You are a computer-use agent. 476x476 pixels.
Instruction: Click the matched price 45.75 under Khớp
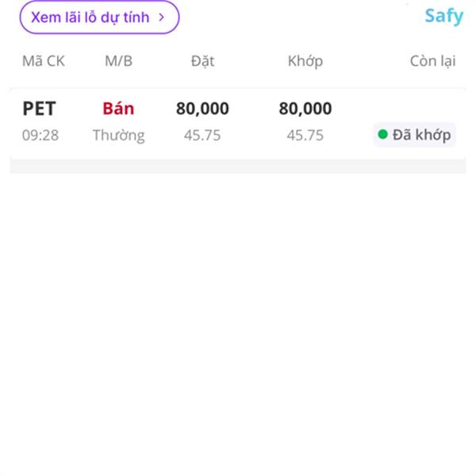[x=305, y=135]
